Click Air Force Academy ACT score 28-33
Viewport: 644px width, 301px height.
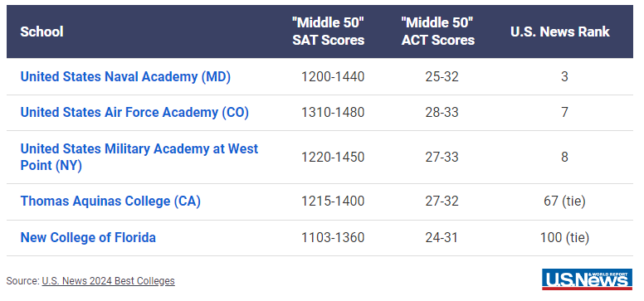[442, 113]
